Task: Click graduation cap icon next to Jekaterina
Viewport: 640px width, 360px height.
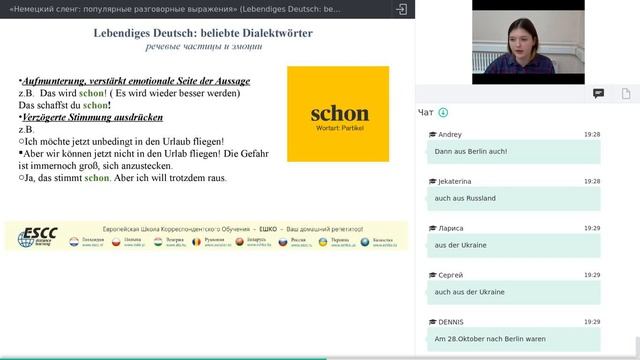Action: [x=433, y=181]
